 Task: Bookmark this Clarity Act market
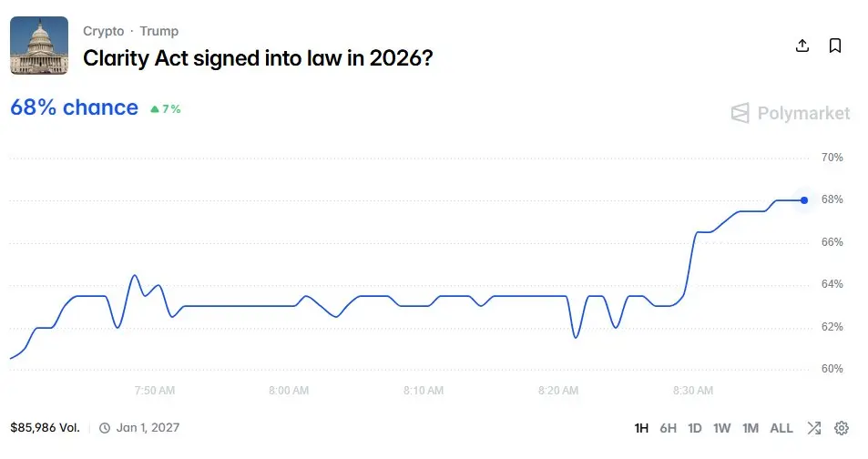(835, 46)
